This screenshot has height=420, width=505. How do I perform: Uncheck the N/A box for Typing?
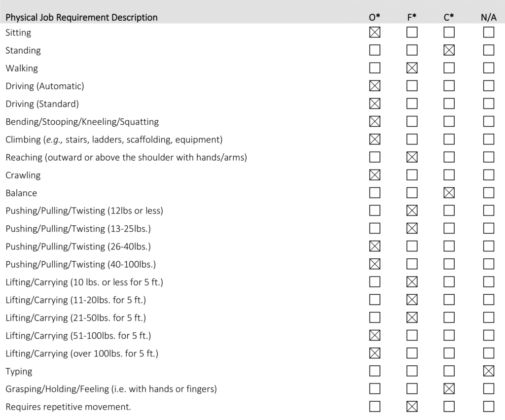point(488,371)
